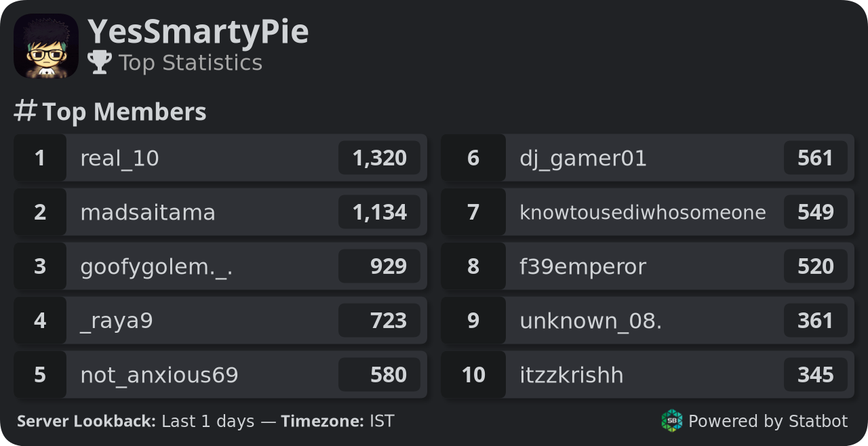The height and width of the screenshot is (446, 868).
Task: Click the Timezone IST text
Action: (338, 421)
